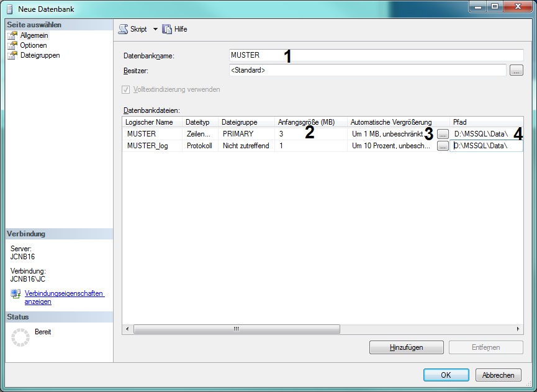Click the Nicht zutreffend cell
This screenshot has width=537, height=392.
246,146
